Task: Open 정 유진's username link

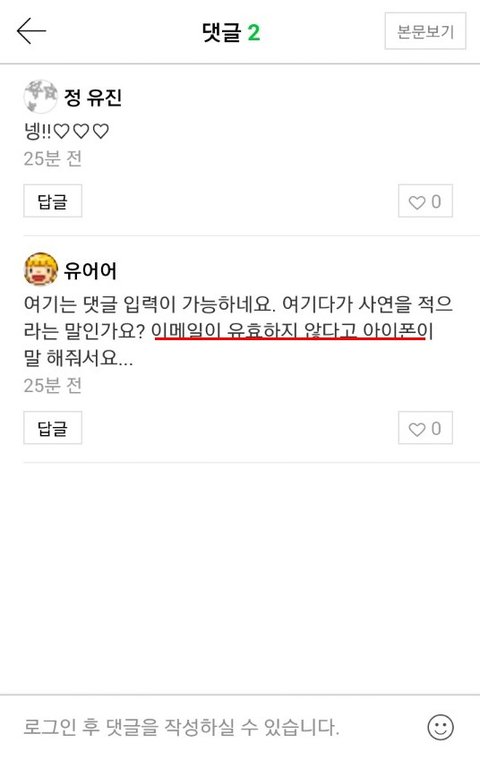Action: [93, 97]
